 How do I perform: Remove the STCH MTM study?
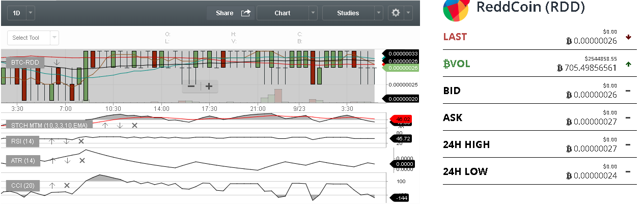(134, 125)
